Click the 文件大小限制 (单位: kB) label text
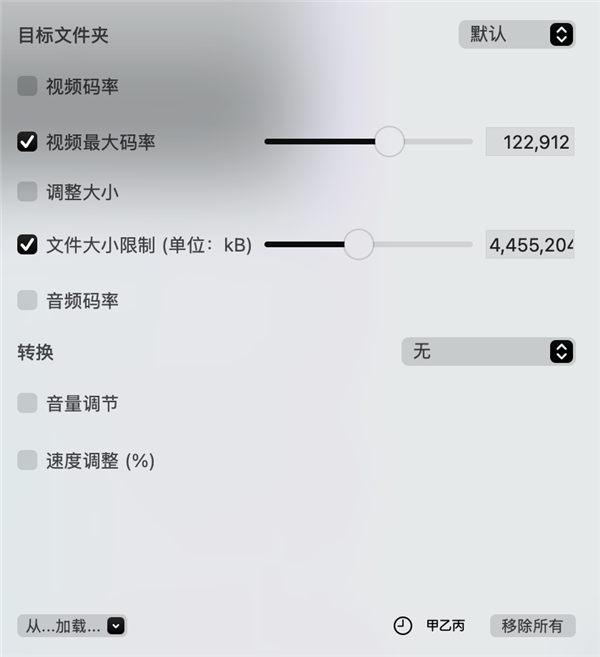 pos(149,245)
